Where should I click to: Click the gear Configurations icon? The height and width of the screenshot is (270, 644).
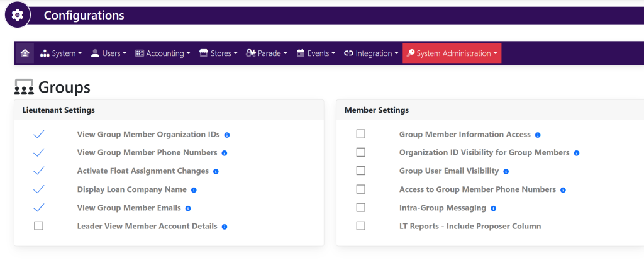pyautogui.click(x=18, y=15)
